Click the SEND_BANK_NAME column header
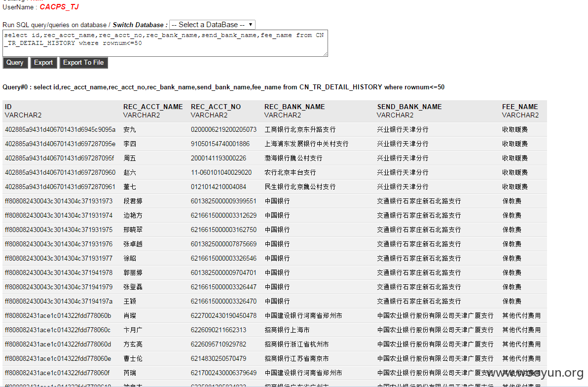Screen dimensions: 588x387 click(409, 107)
